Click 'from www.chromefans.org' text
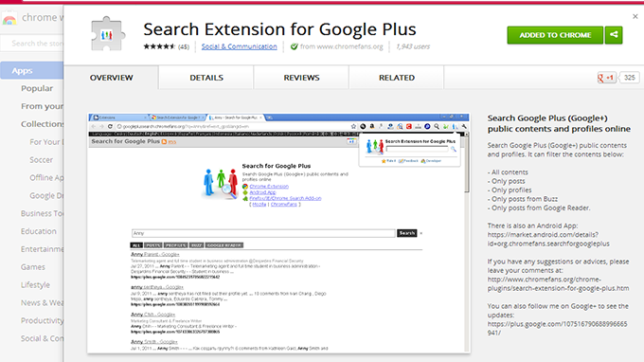 [341, 46]
